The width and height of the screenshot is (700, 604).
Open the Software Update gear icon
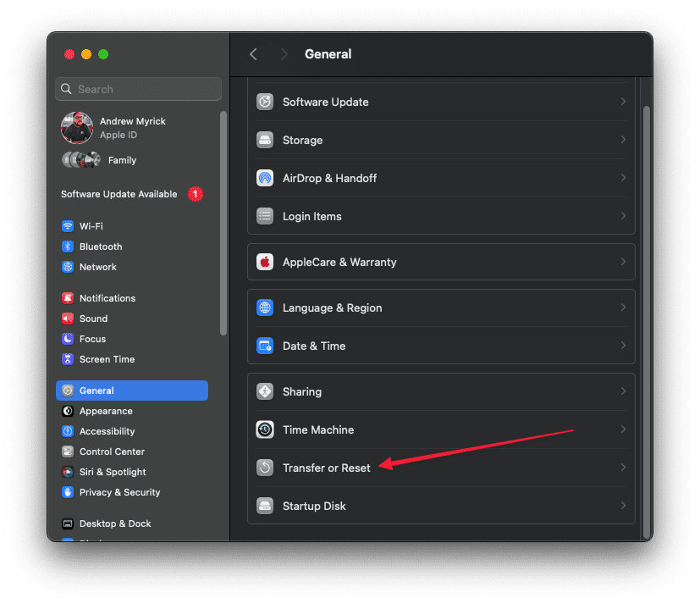tap(265, 102)
